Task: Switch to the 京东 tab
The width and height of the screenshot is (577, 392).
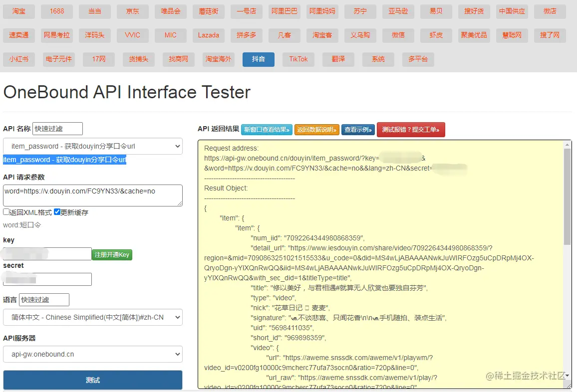Action: tap(132, 11)
